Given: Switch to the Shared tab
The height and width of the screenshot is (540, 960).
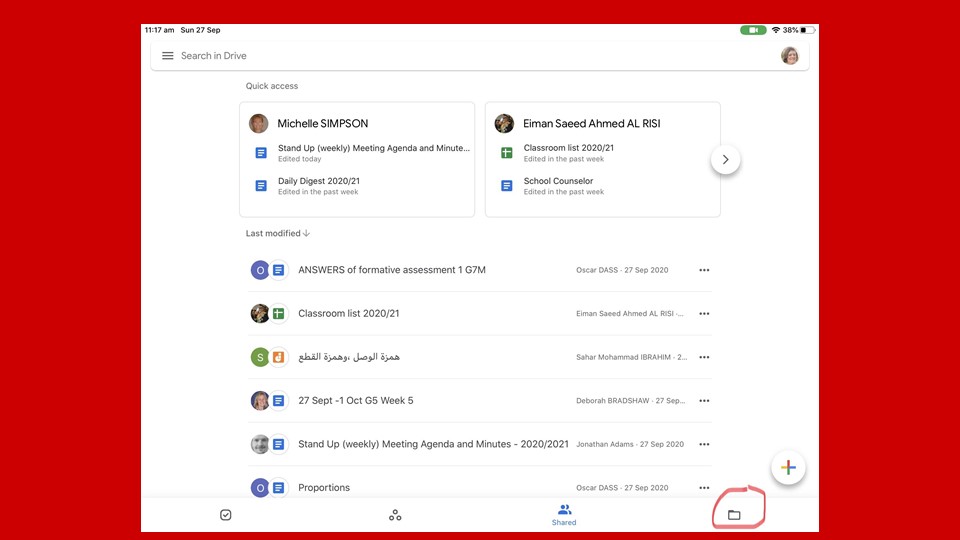Looking at the screenshot, I should point(564,515).
